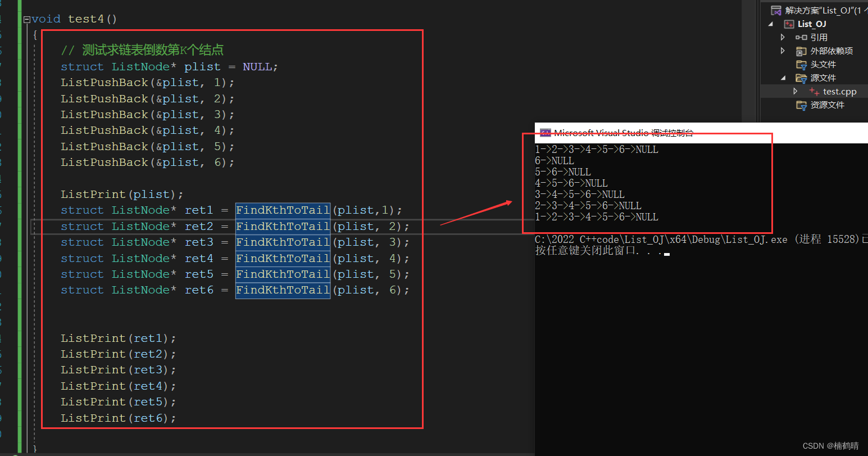The width and height of the screenshot is (868, 456).
Task: Click the List_OJ.exe path line in console
Action: [701, 240]
